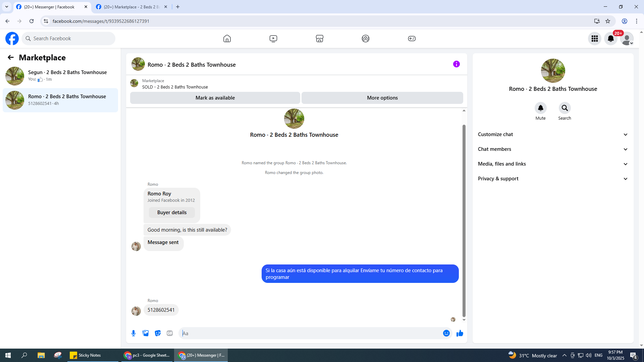Click the chat scrollbar thumb
Image resolution: width=644 pixels, height=362 pixels.
click(464, 221)
